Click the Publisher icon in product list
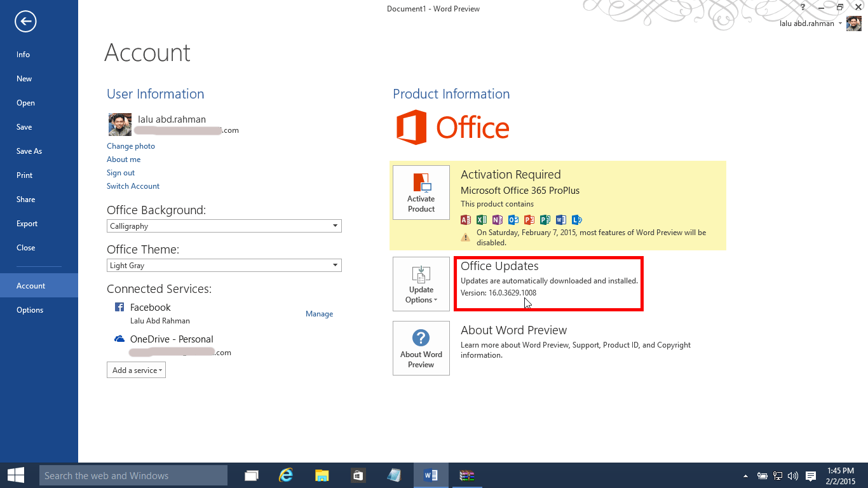 pos(545,220)
